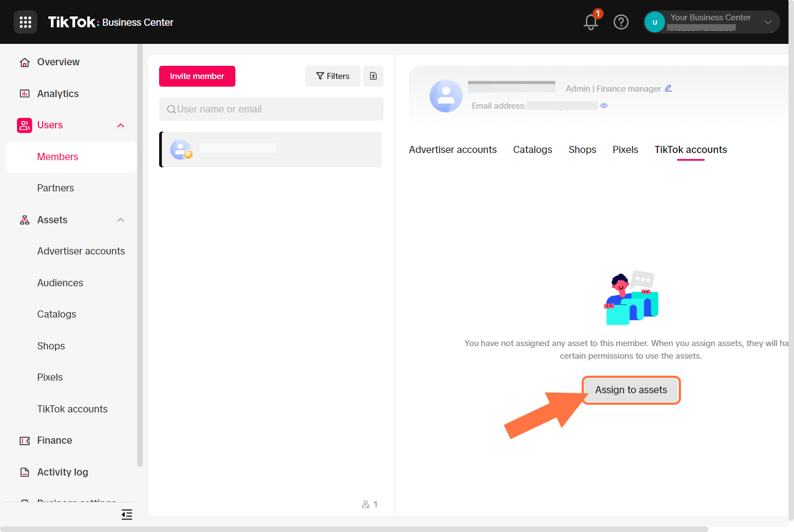Click the Assign to assets button

tap(631, 390)
